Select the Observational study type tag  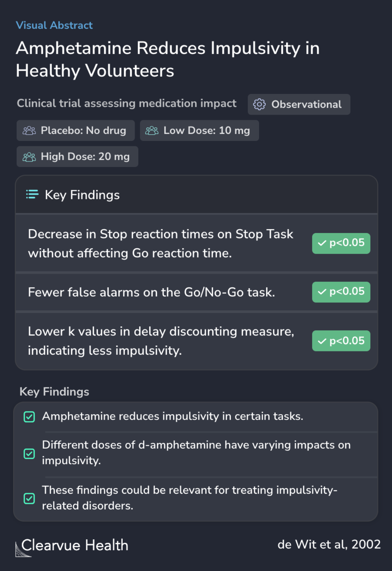tap(299, 105)
